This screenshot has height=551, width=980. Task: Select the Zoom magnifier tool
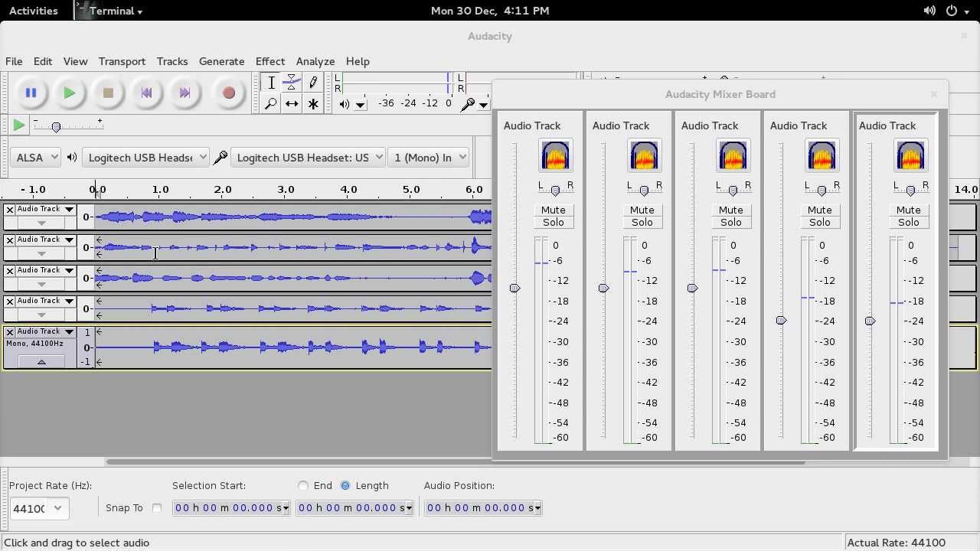click(271, 103)
